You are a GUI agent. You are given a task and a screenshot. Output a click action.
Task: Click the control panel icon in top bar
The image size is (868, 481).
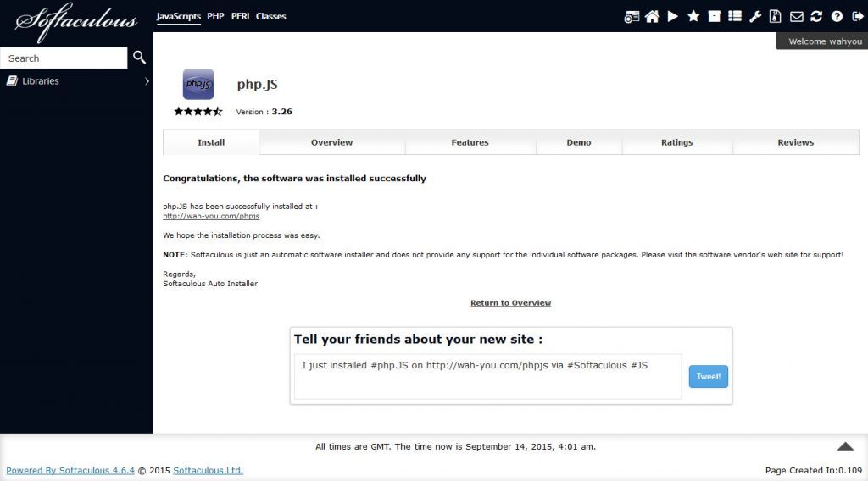point(632,16)
